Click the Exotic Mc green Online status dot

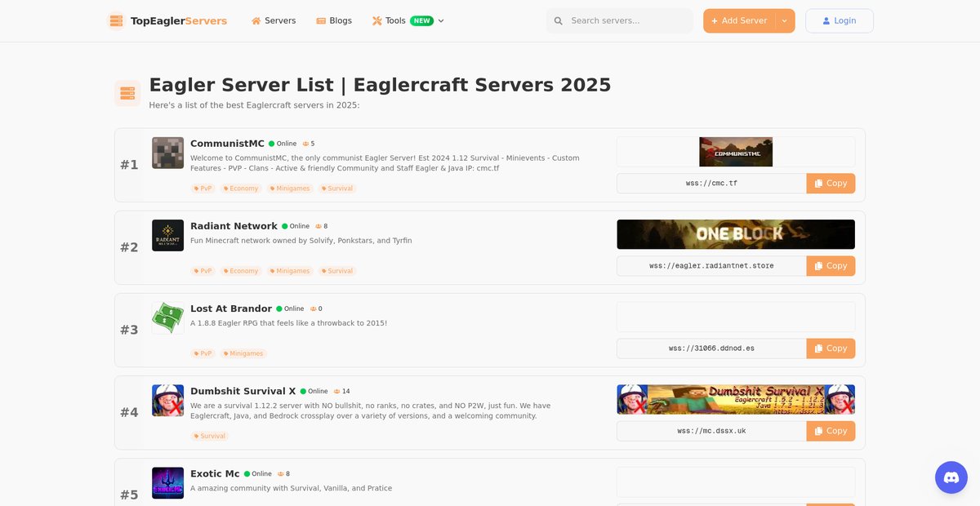coord(247,473)
